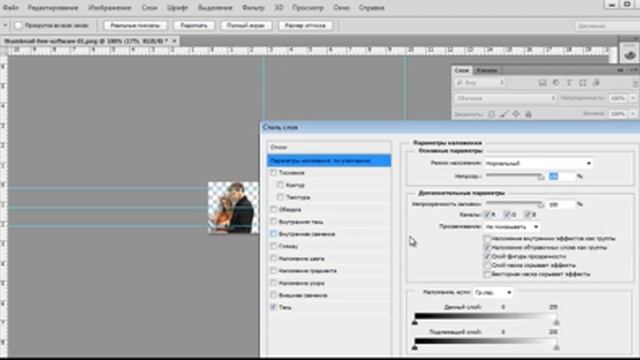
Task: Open the Изображение menu
Action: coord(110,7)
